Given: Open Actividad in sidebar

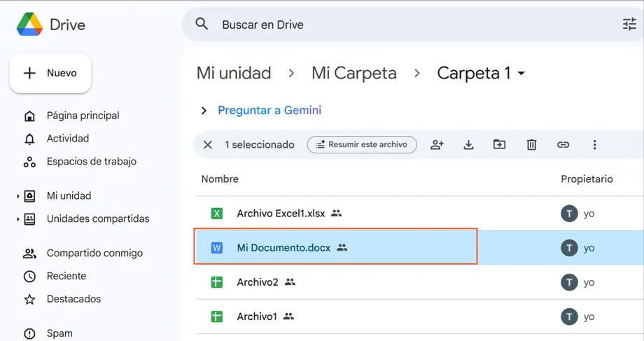Looking at the screenshot, I should click(68, 139).
